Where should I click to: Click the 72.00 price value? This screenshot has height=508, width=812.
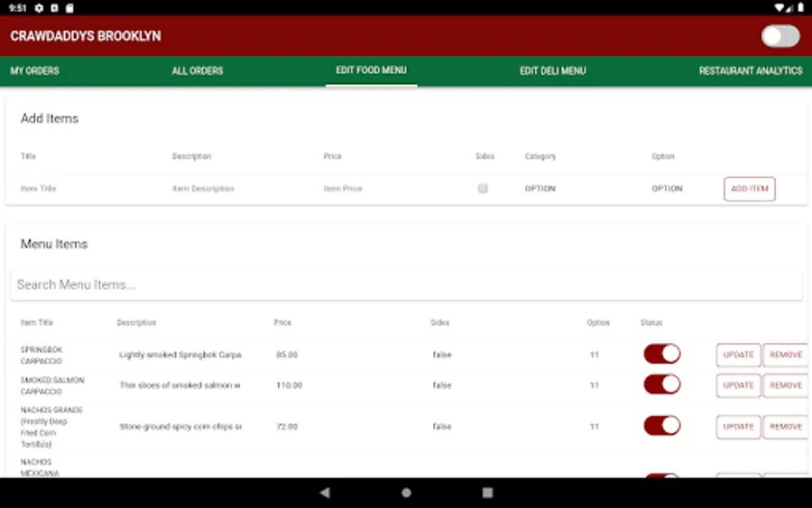tap(287, 427)
